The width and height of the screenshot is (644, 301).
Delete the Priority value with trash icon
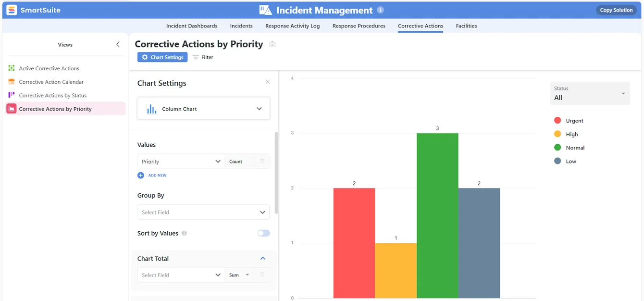click(x=262, y=161)
